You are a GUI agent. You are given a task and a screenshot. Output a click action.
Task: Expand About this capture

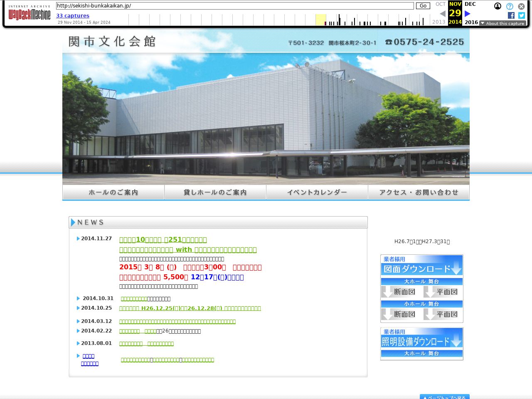point(502,23)
